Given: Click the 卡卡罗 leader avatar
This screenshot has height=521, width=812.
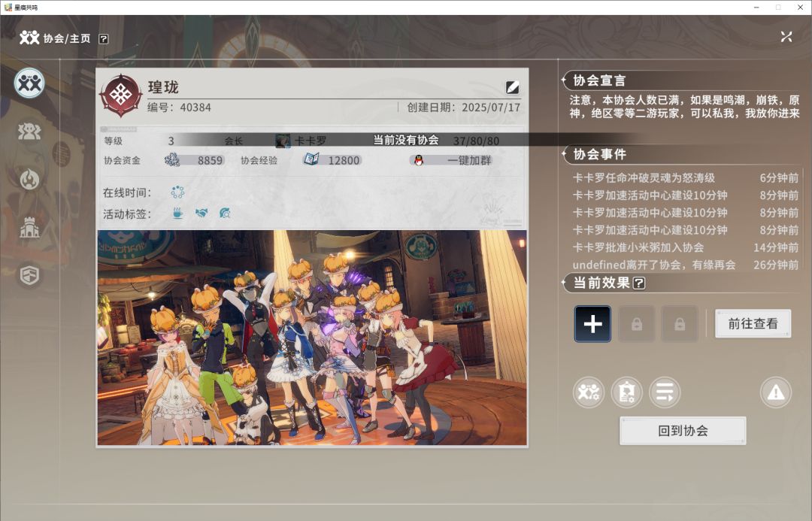Looking at the screenshot, I should pos(283,141).
